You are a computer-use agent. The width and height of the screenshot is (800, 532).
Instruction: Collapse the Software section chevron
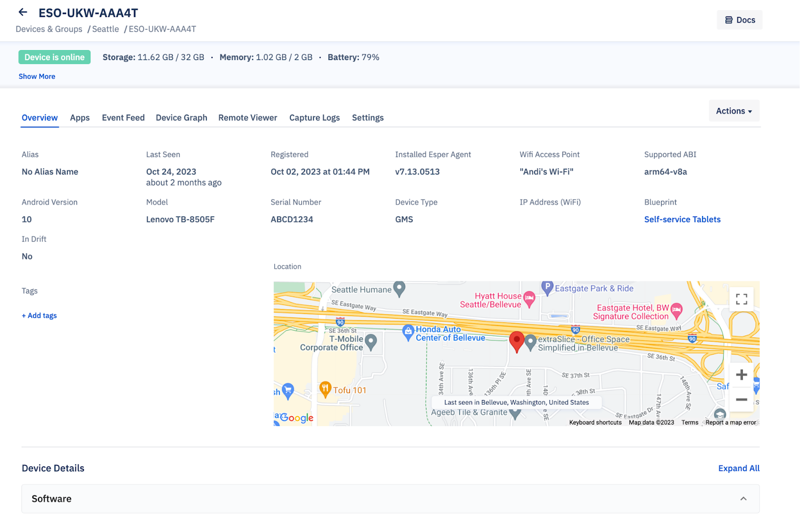[743, 498]
